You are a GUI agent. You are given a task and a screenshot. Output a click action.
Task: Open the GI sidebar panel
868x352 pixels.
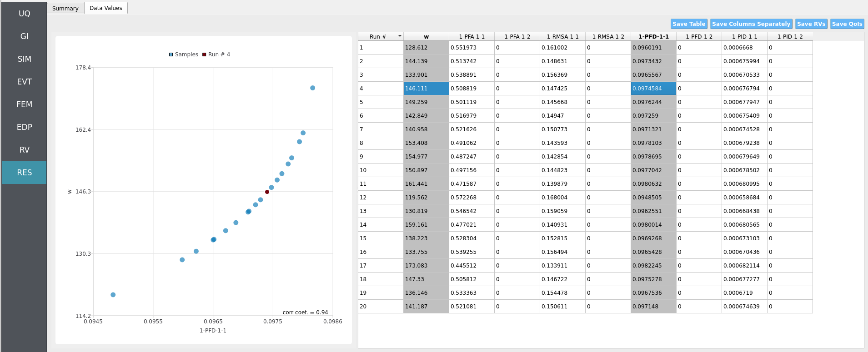point(24,36)
